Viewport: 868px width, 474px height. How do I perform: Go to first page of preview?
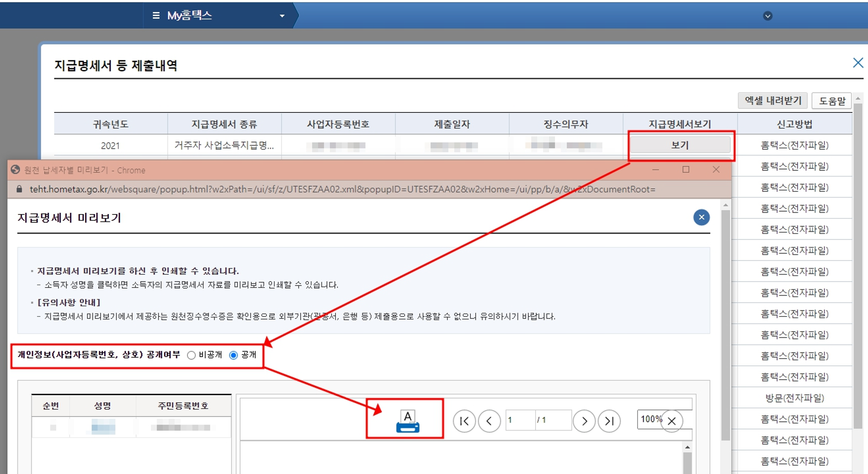coord(464,421)
